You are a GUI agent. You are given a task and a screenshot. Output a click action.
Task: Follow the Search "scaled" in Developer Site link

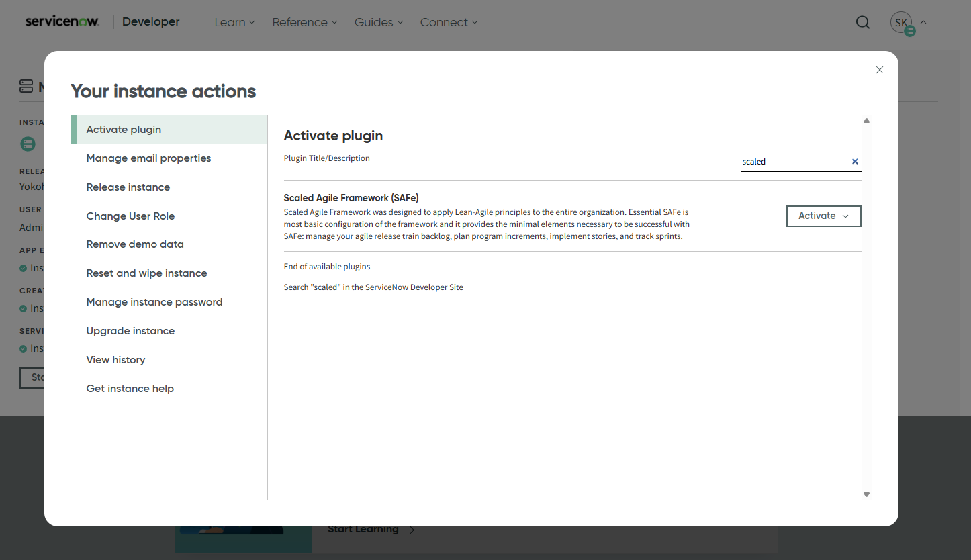[x=373, y=287]
